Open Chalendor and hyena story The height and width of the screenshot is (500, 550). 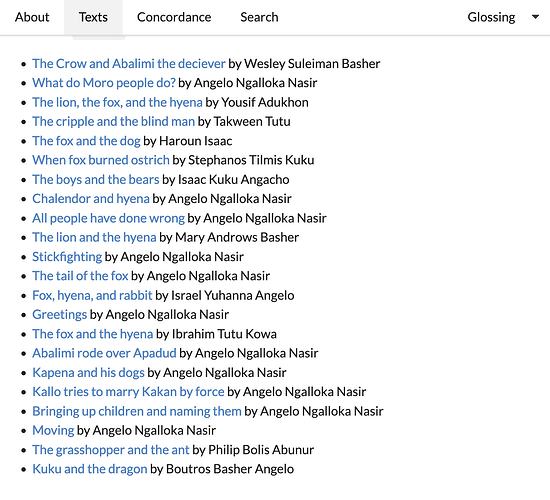91,199
